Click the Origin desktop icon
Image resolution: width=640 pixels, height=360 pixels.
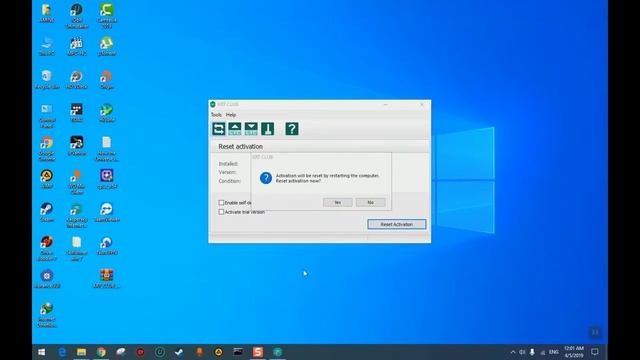(x=107, y=79)
